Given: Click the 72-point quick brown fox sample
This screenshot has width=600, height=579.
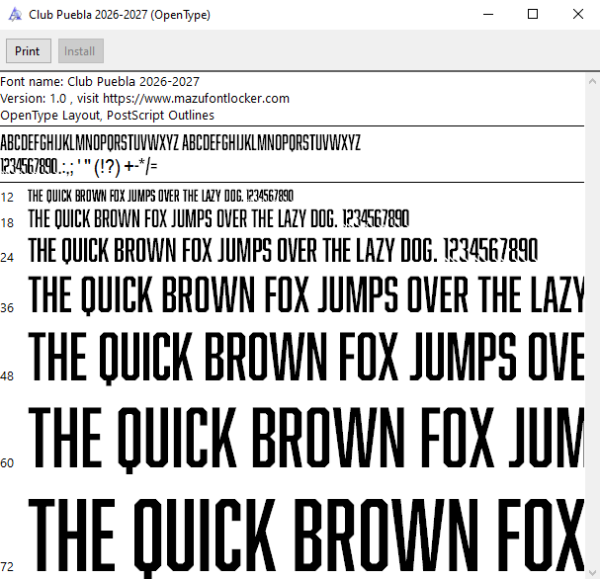Looking at the screenshot, I should coord(306,538).
